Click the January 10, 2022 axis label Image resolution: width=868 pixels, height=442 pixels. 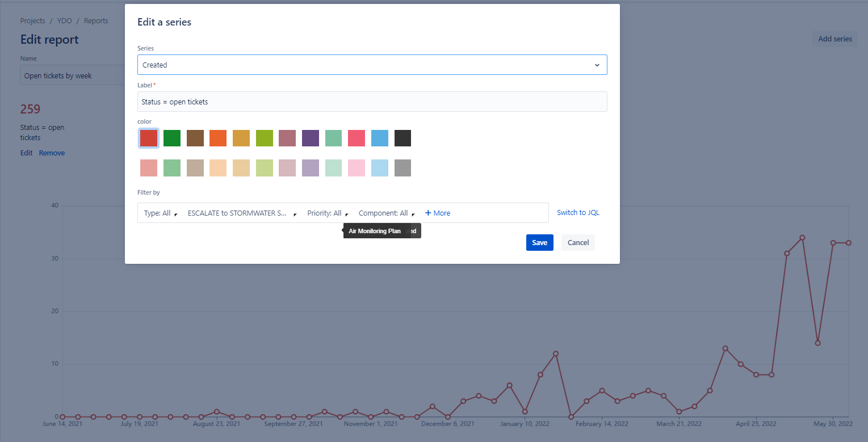525,424
